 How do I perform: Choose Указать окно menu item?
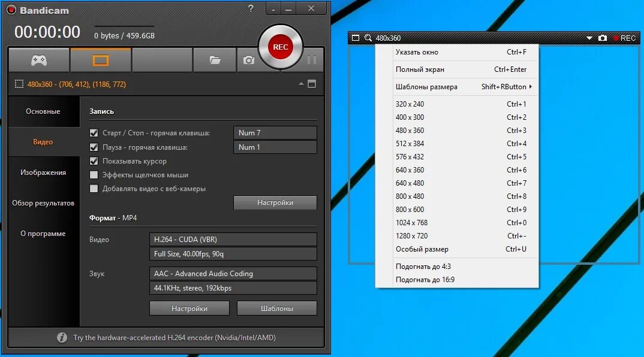pos(457,52)
